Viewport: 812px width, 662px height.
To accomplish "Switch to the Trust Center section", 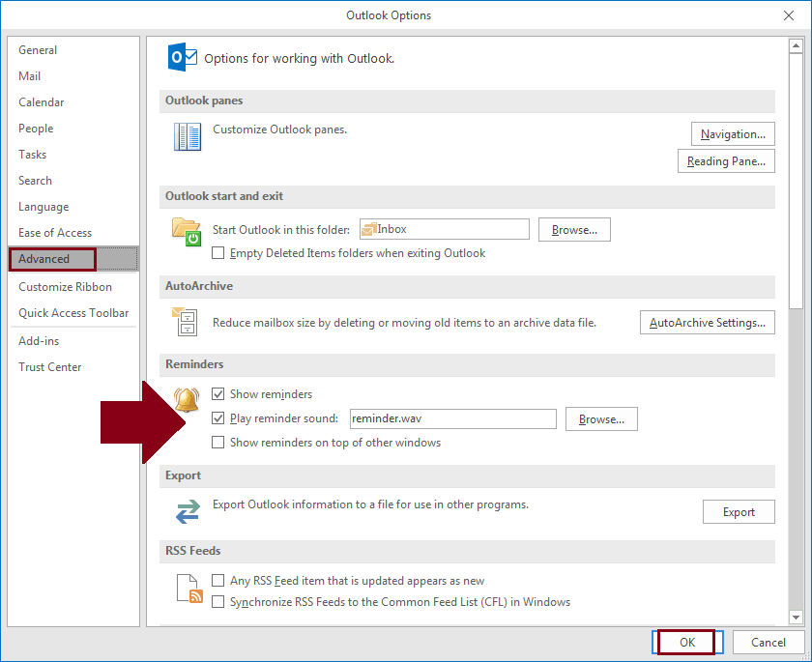I will [50, 367].
